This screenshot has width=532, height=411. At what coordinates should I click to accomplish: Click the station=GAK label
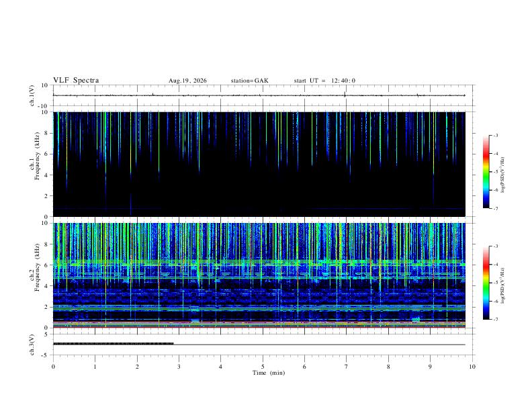249,81
